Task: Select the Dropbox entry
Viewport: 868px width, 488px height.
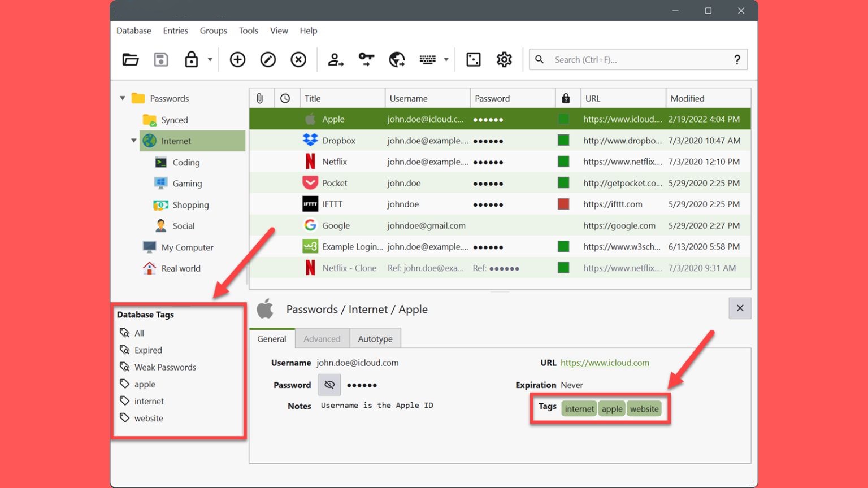Action: [500, 141]
